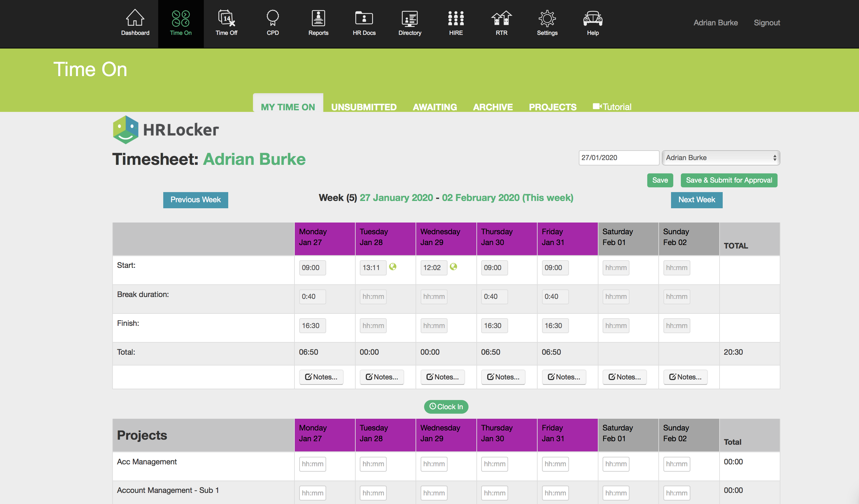859x504 pixels.
Task: Open the RTR houses icon
Action: pos(501,19)
